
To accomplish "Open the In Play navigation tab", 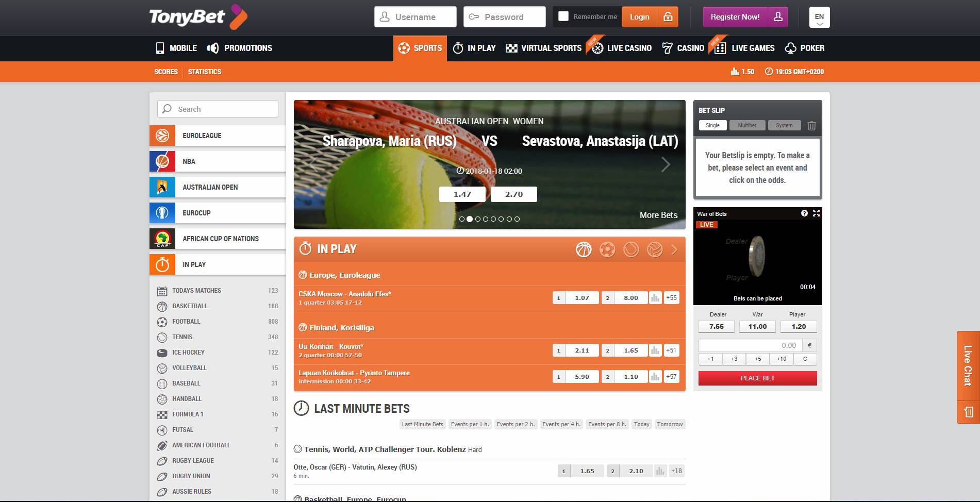I will [x=474, y=48].
